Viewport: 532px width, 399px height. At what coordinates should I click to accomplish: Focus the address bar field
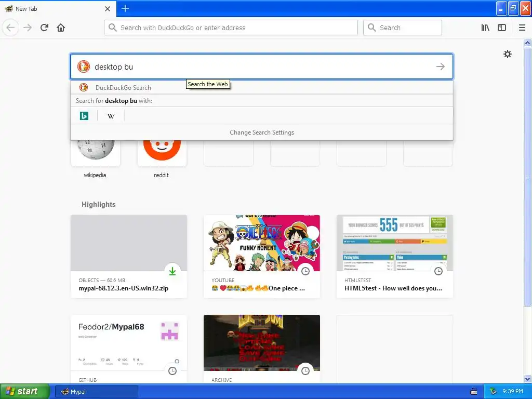click(231, 28)
